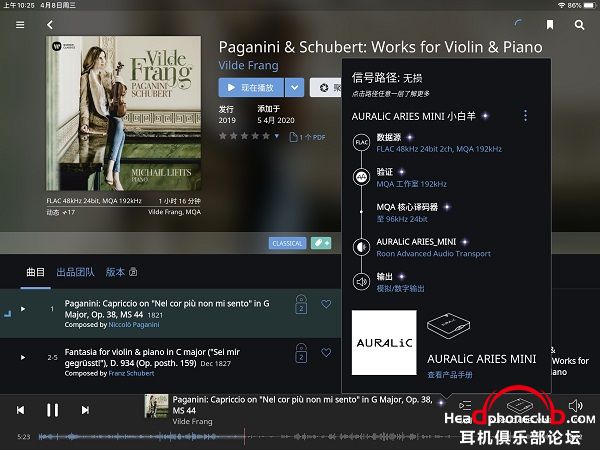Open artist link Vilde Frang

coord(248,65)
